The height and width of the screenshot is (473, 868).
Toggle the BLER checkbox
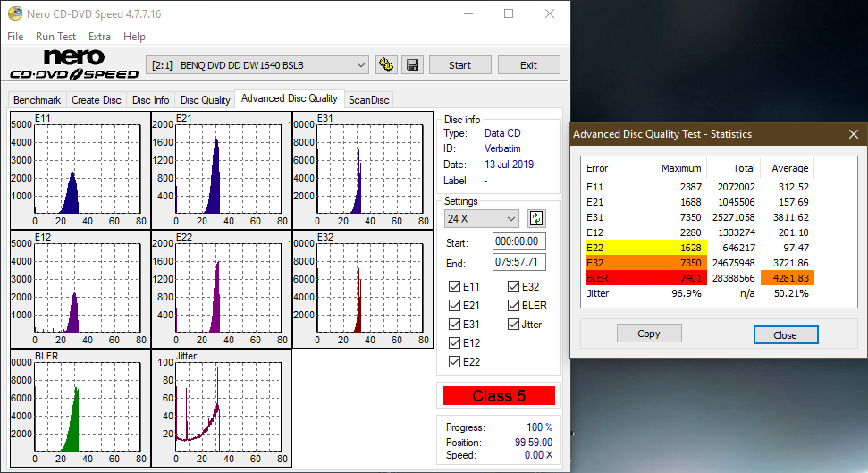[513, 305]
